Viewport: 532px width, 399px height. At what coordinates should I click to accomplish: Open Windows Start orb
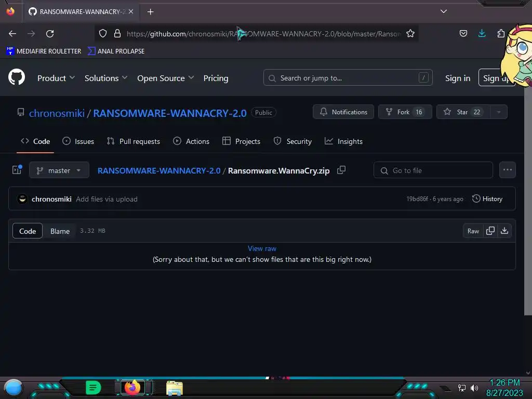[x=14, y=388]
